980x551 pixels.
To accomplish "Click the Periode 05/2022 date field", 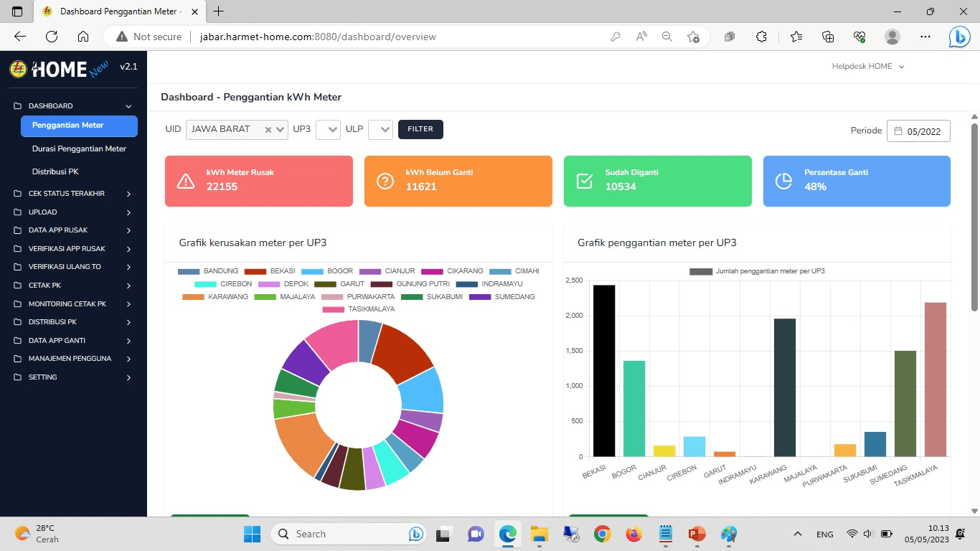I will click(919, 131).
